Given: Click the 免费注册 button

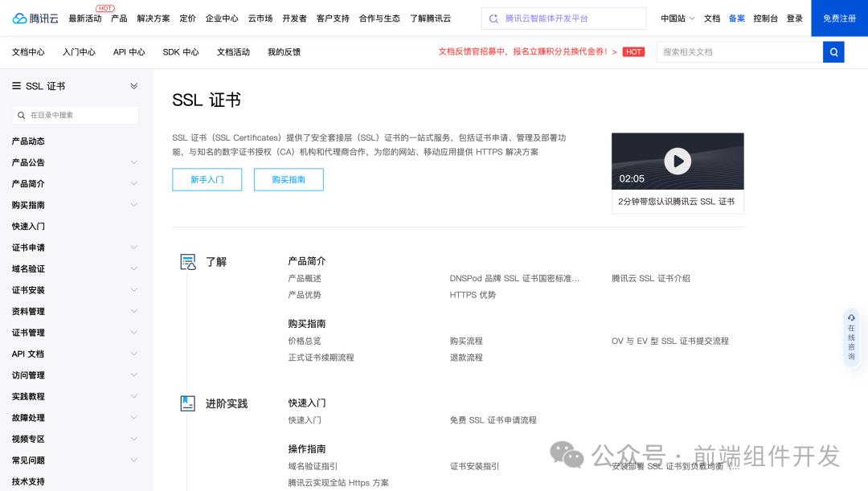Looking at the screenshot, I should (839, 18).
